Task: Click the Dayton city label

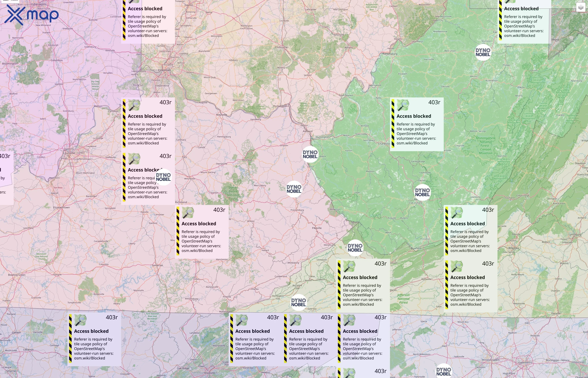Action: [189, 5]
